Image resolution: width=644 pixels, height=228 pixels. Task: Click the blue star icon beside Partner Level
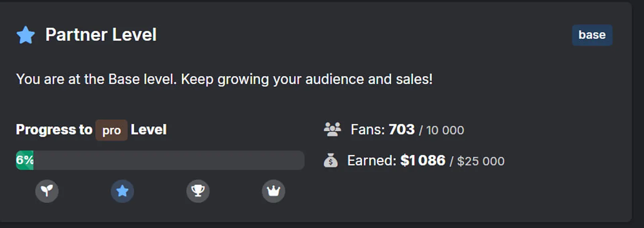click(26, 35)
